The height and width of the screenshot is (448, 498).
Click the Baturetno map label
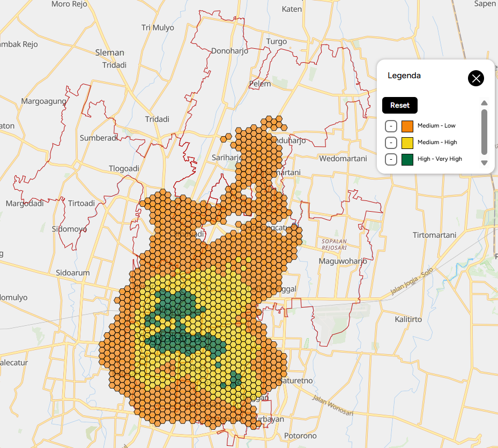click(296, 380)
